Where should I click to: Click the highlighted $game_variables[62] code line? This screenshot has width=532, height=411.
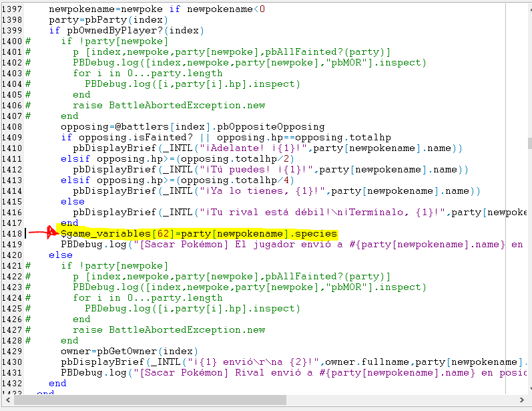point(199,234)
